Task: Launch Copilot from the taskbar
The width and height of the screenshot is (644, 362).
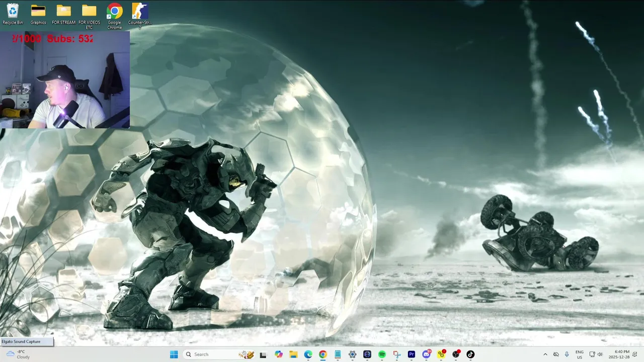Action: (279, 354)
